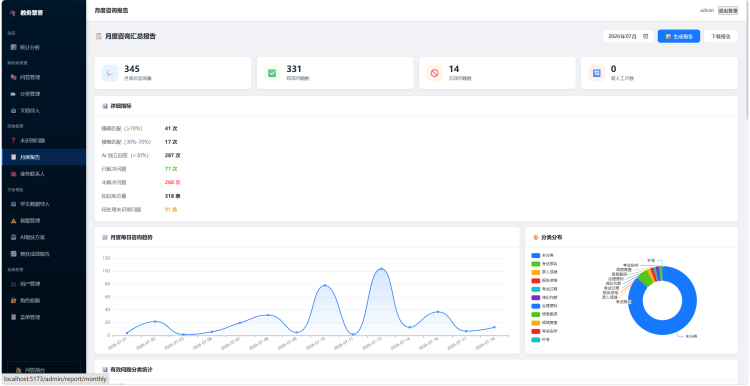The height and width of the screenshot is (386, 750).
Task: Click the 退出登录 button beside admin
Action: (728, 11)
